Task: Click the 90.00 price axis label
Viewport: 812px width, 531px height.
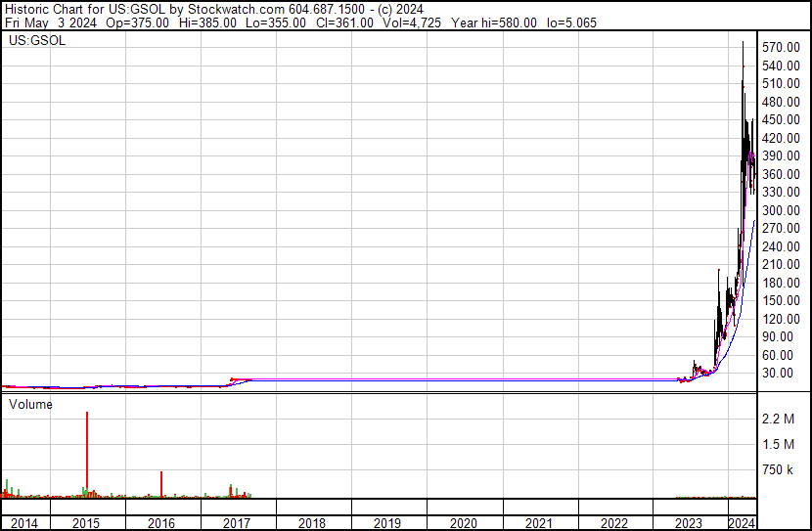Action: pyautogui.click(x=778, y=337)
